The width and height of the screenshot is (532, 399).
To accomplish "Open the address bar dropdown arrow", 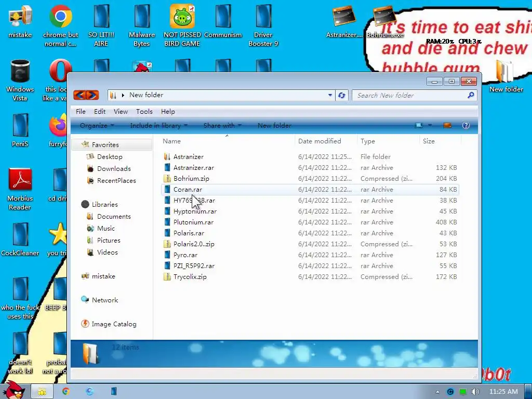I will pyautogui.click(x=330, y=96).
